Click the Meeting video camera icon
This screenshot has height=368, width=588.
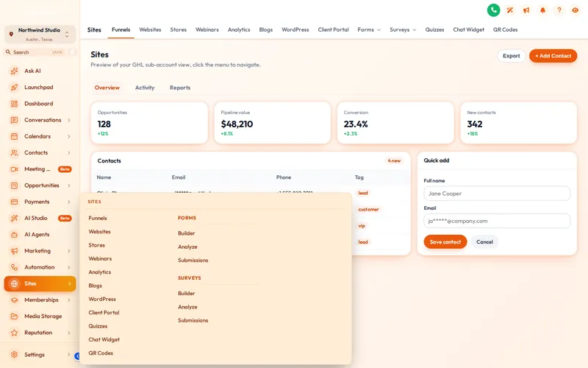[x=14, y=169]
